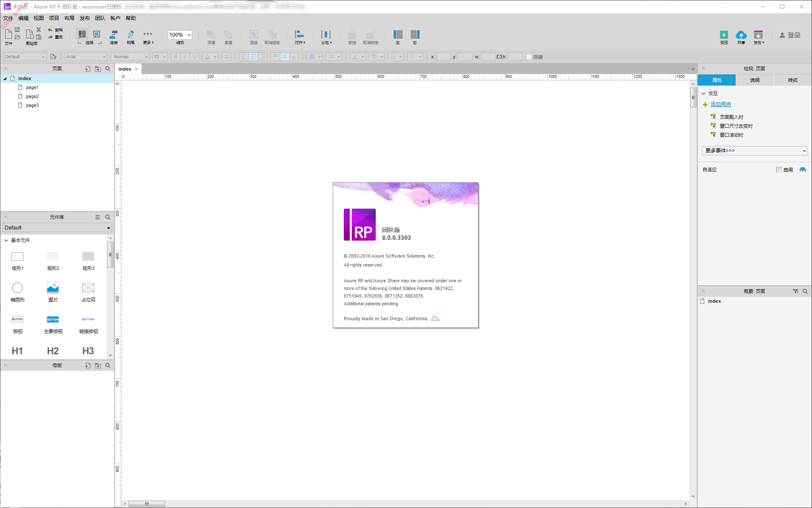Toggle center horizontal text alignment
This screenshot has height=508, width=812.
pyautogui.click(x=253, y=57)
